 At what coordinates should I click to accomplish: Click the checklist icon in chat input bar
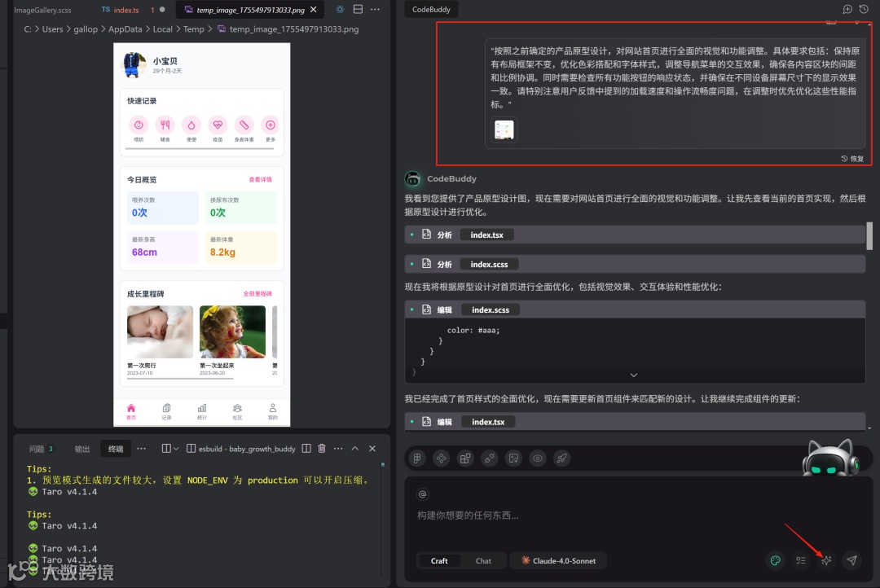(801, 560)
